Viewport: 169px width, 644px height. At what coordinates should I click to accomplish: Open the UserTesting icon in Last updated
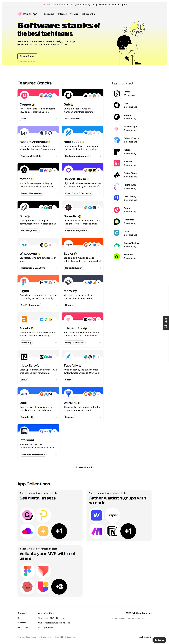[117, 198]
